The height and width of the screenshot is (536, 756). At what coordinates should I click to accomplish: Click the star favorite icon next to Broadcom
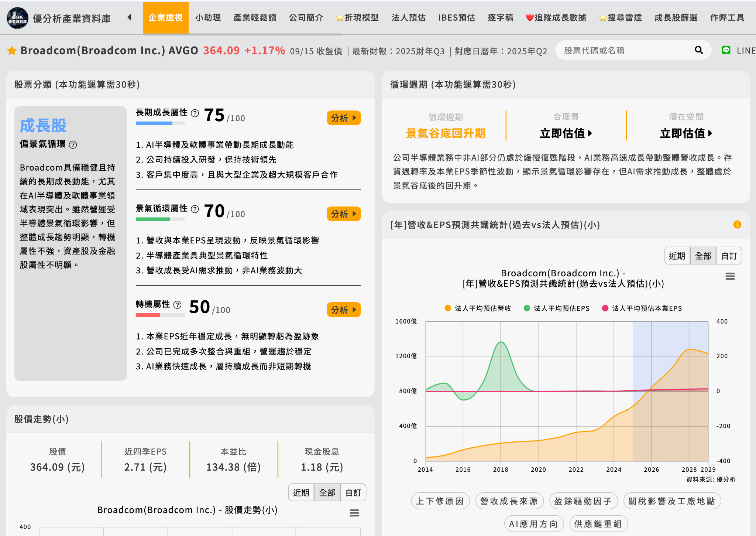tap(12, 50)
